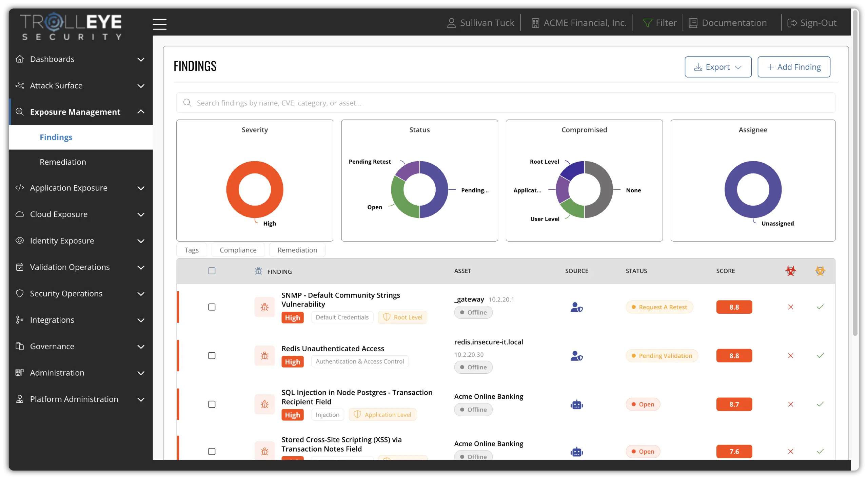
Task: Select the Remediation tab above the table
Action: 297,250
